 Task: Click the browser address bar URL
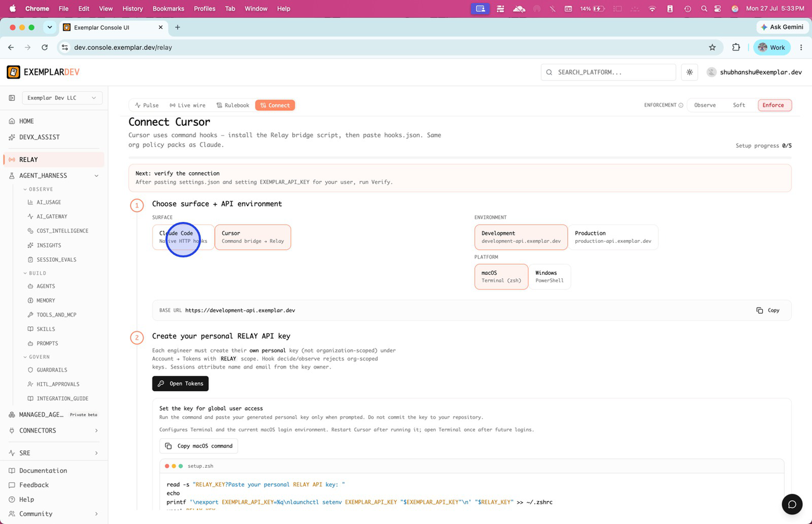coord(123,48)
